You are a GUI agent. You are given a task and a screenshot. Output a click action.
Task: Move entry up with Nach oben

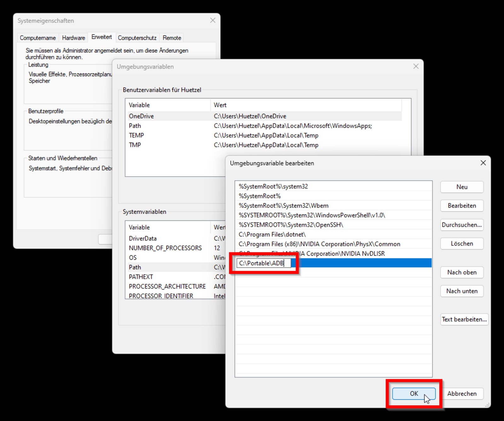click(461, 272)
